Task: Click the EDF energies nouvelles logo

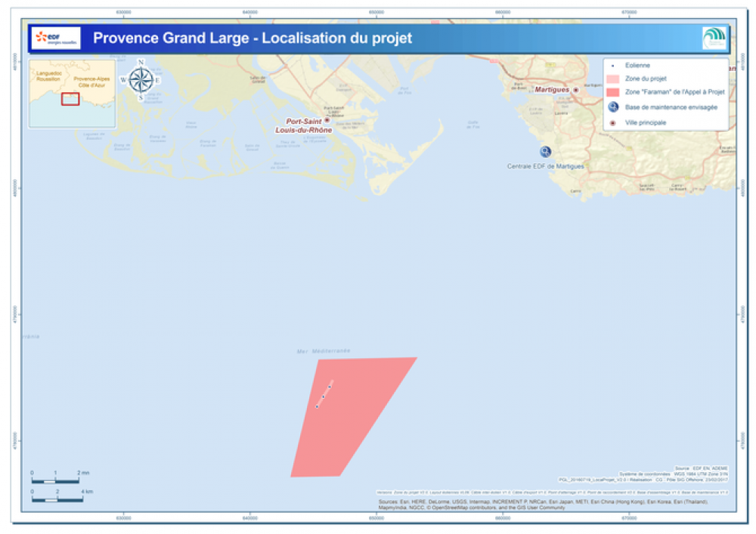Action: 54,38
